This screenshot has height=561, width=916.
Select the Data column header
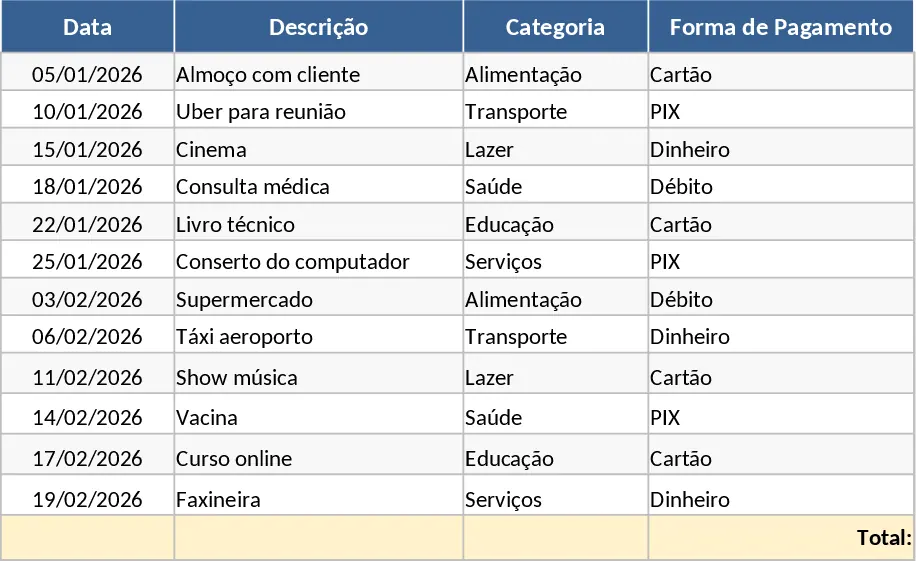click(x=88, y=27)
